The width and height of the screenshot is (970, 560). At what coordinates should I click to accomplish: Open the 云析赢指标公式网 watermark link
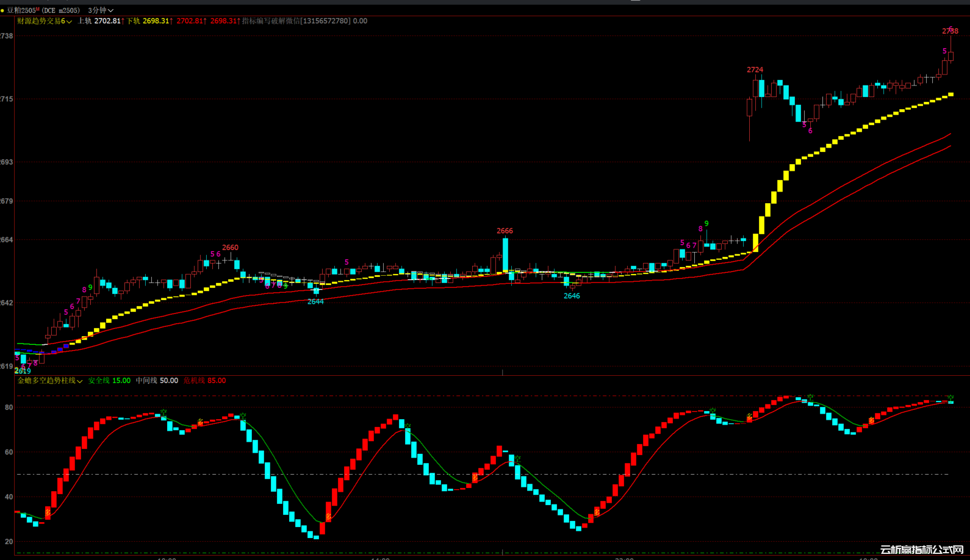922,550
